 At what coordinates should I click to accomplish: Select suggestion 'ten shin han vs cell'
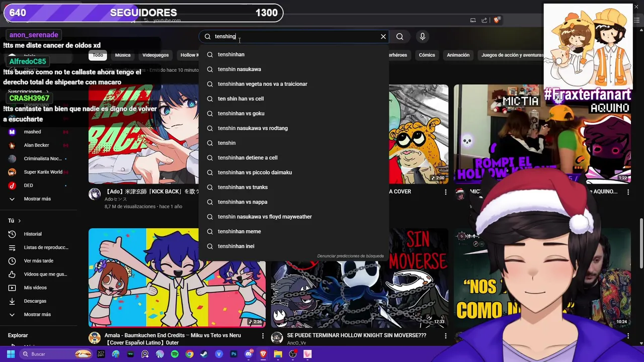[x=294, y=99]
